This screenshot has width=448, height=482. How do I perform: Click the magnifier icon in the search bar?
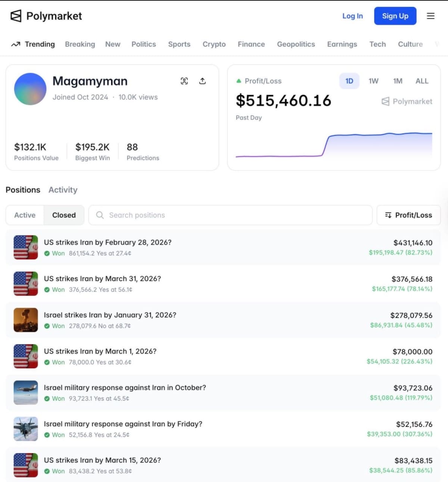point(100,215)
